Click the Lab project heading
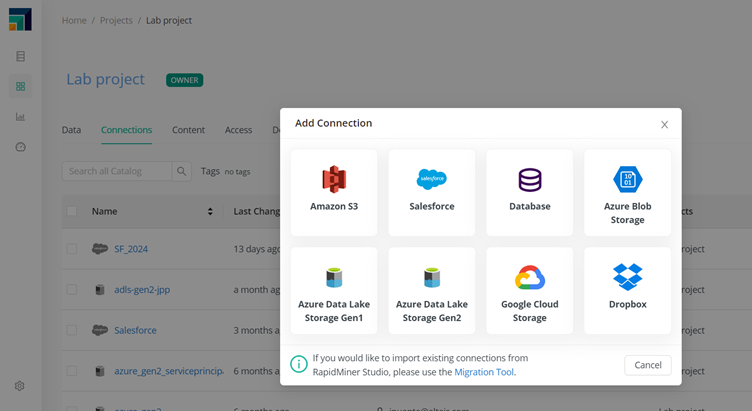The height and width of the screenshot is (411, 752). pos(106,79)
